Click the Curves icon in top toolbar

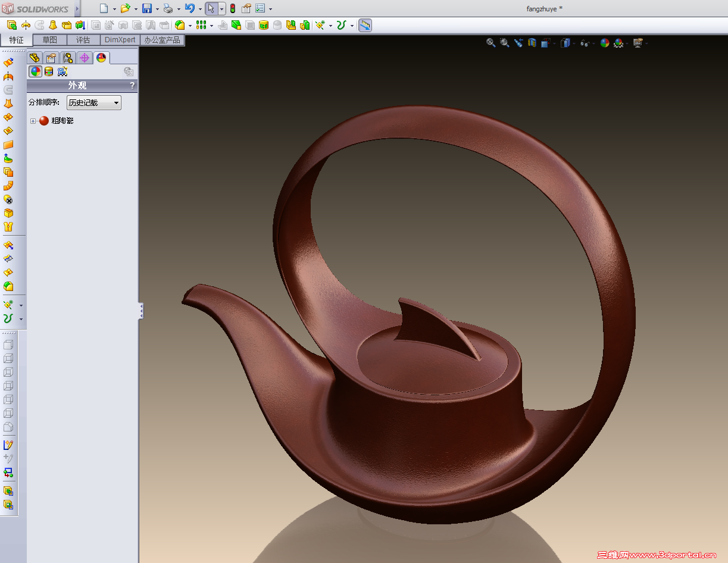[341, 25]
